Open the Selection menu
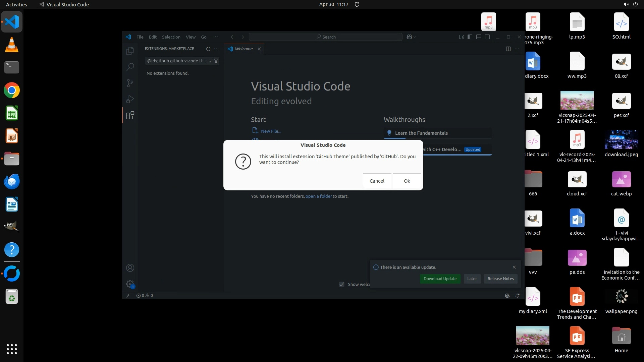644x362 pixels. coord(171,37)
